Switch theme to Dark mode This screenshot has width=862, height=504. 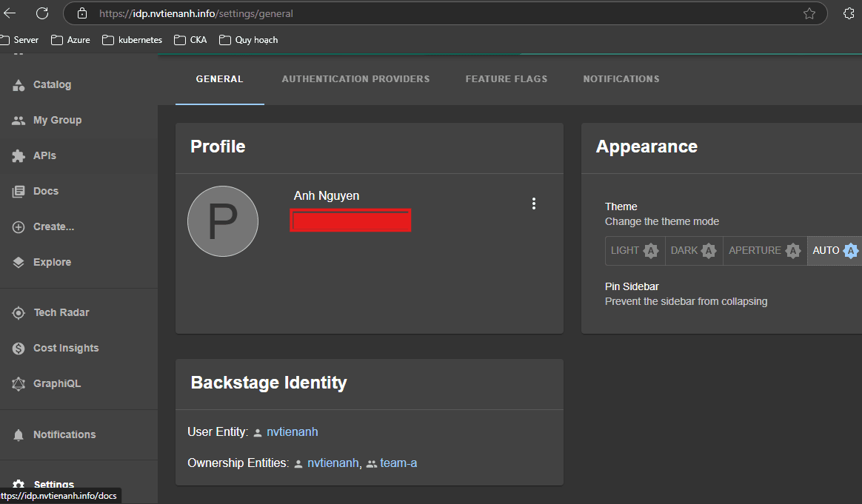(x=694, y=251)
